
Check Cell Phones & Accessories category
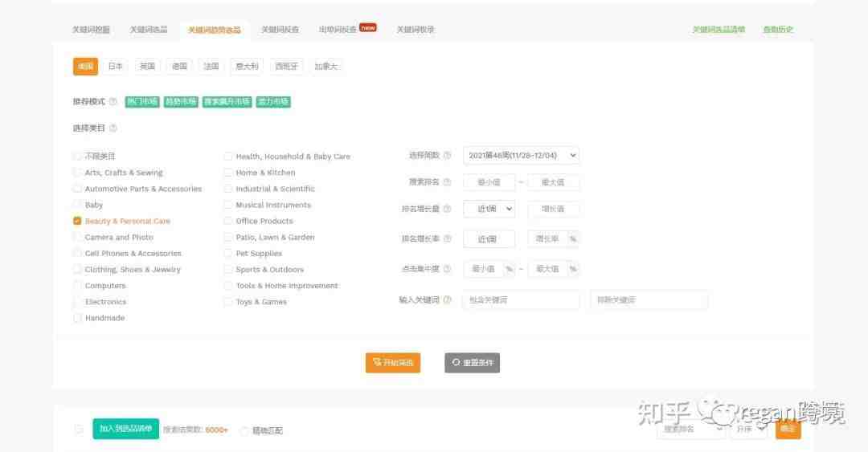77,254
